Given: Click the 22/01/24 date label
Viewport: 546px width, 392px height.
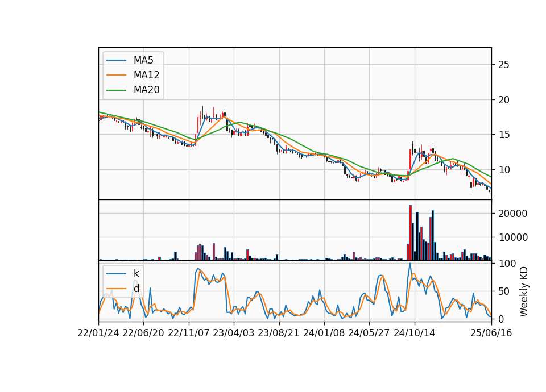Looking at the screenshot, I should pos(98,333).
